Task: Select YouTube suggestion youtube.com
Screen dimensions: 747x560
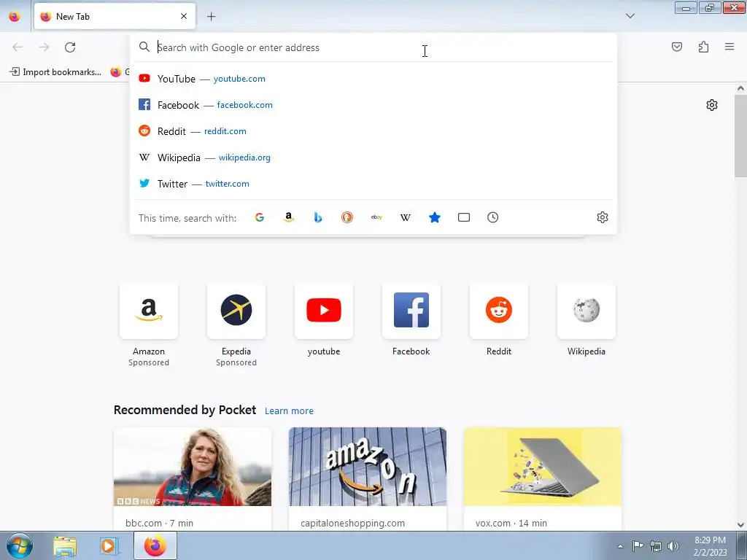Action: (373, 79)
